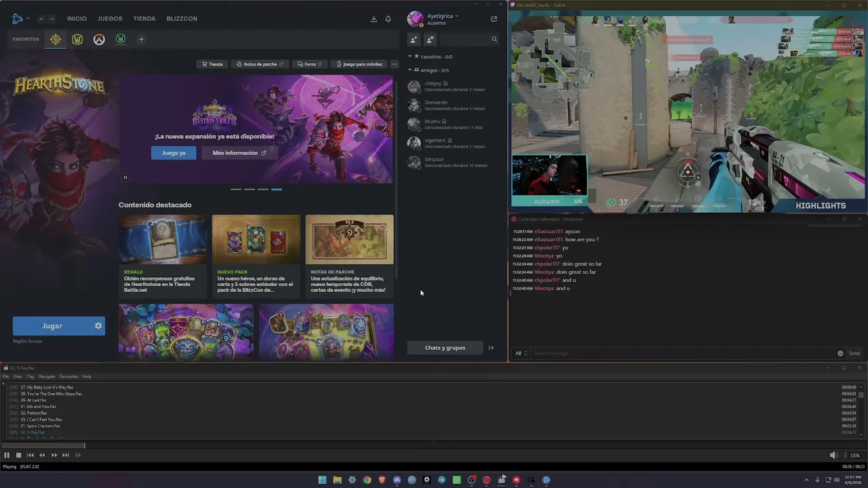868x488 pixels.
Task: Pause playback in the audio player
Action: [7, 455]
